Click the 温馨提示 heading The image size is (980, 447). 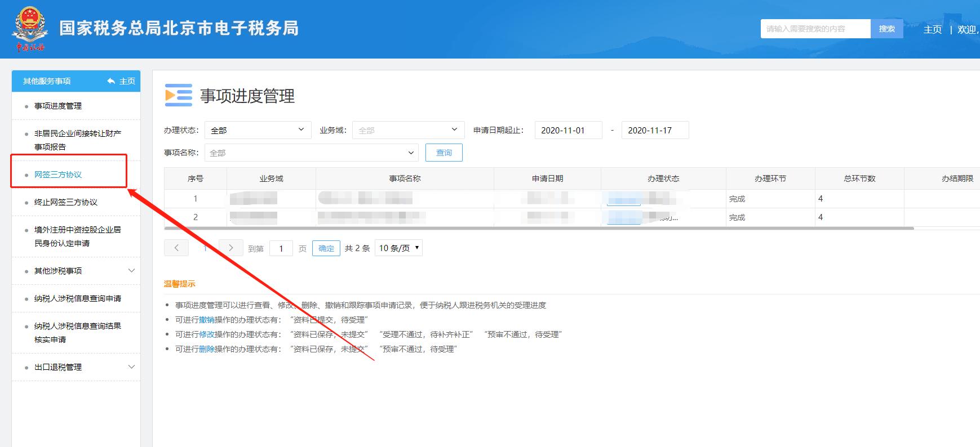(x=180, y=284)
